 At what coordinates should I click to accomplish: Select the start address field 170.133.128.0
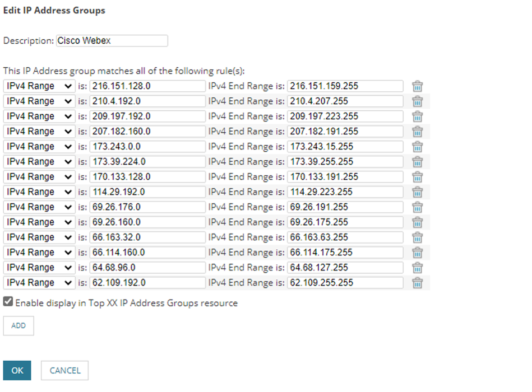[147, 177]
